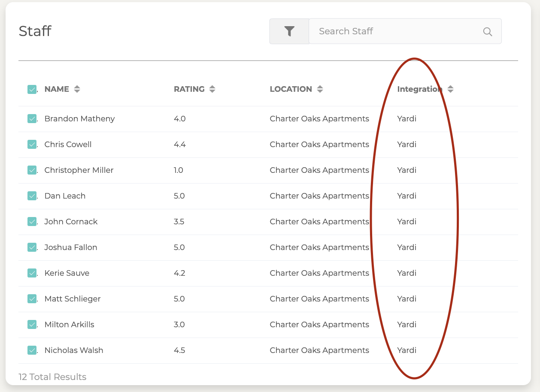Image resolution: width=540 pixels, height=392 pixels.
Task: Uncheck Kerie Sauve's checkbox
Action: [x=32, y=273]
